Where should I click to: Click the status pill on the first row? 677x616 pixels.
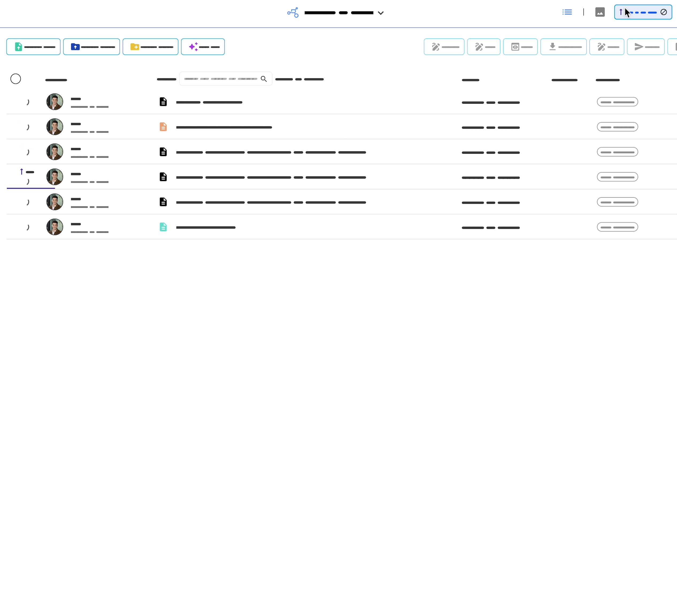tap(618, 102)
